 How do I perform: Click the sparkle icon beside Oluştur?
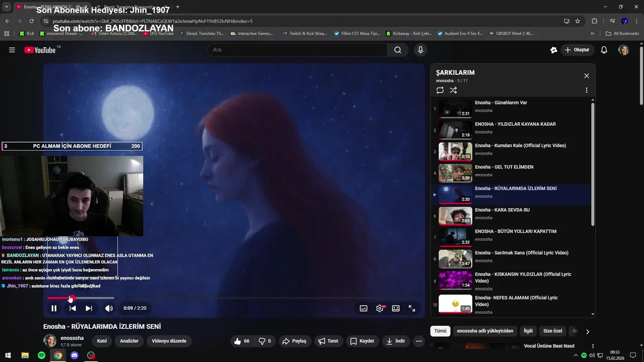[554, 50]
